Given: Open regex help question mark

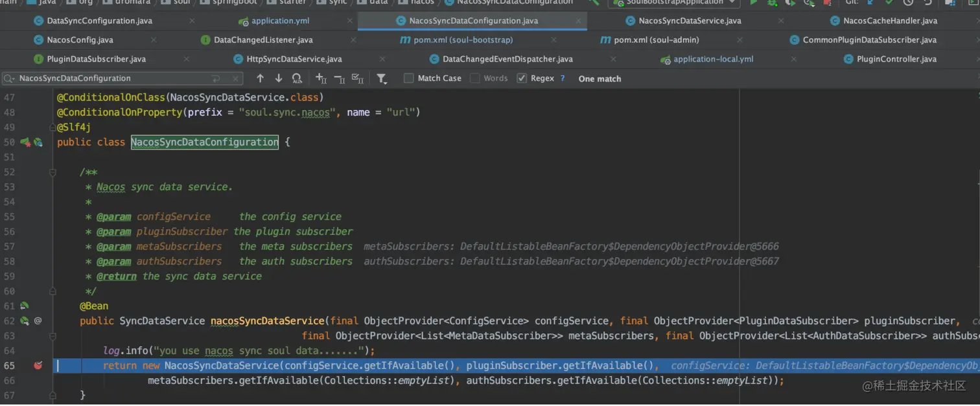Looking at the screenshot, I should click(x=562, y=78).
